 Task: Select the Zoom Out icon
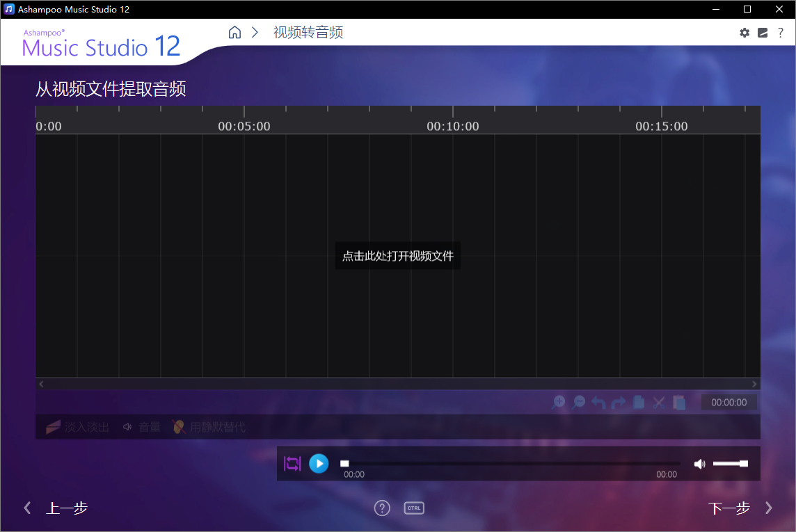[x=579, y=402]
